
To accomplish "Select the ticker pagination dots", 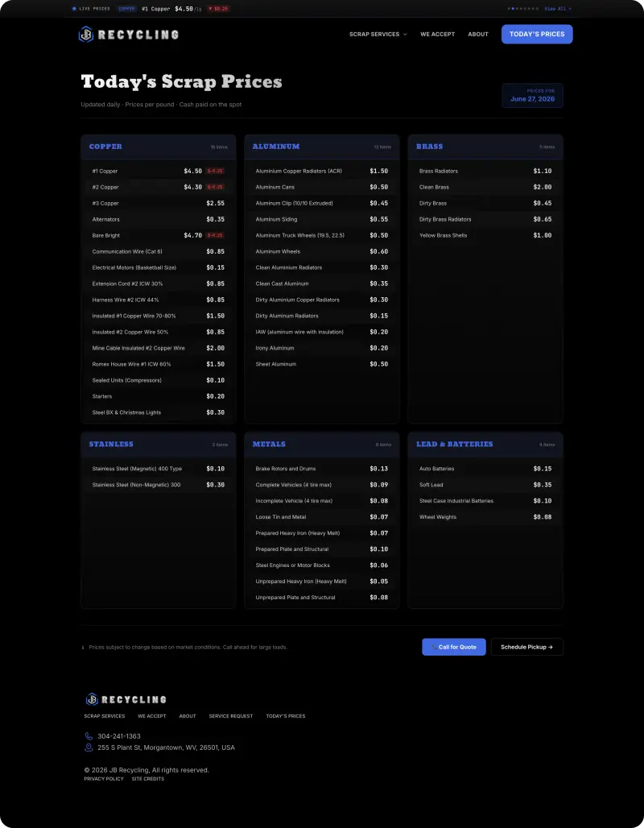I will coord(523,9).
